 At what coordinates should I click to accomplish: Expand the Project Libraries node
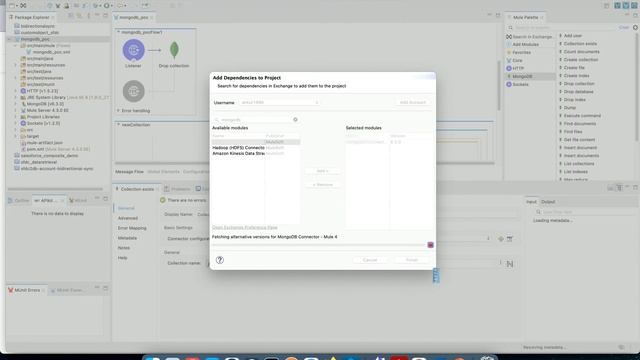(x=16, y=117)
